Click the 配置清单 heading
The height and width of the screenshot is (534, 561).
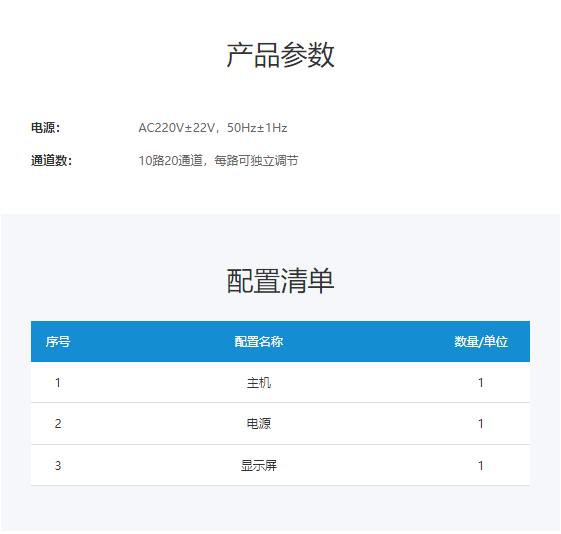click(280, 281)
